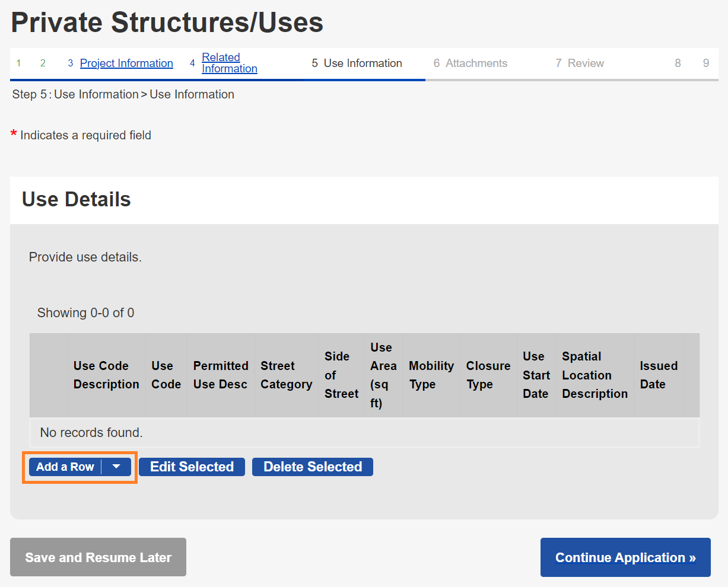Click the Mobility Type column header
This screenshot has height=587, width=728.
[431, 375]
